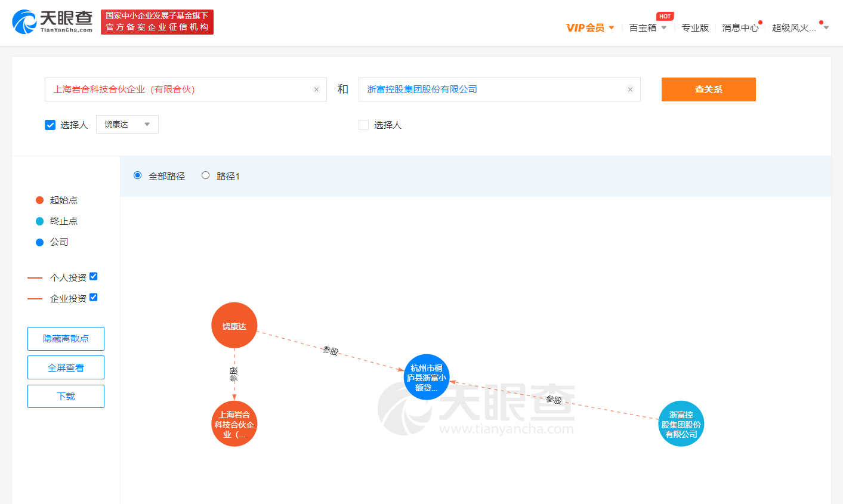This screenshot has height=504, width=843.
Task: Select the 浙富控股集团股份有限公司 end node
Action: pos(681,424)
